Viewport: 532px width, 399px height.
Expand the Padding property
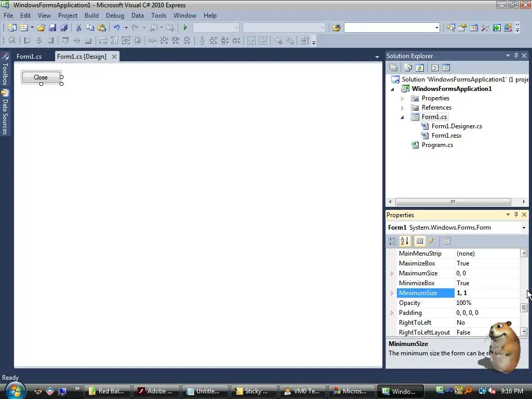pos(392,313)
